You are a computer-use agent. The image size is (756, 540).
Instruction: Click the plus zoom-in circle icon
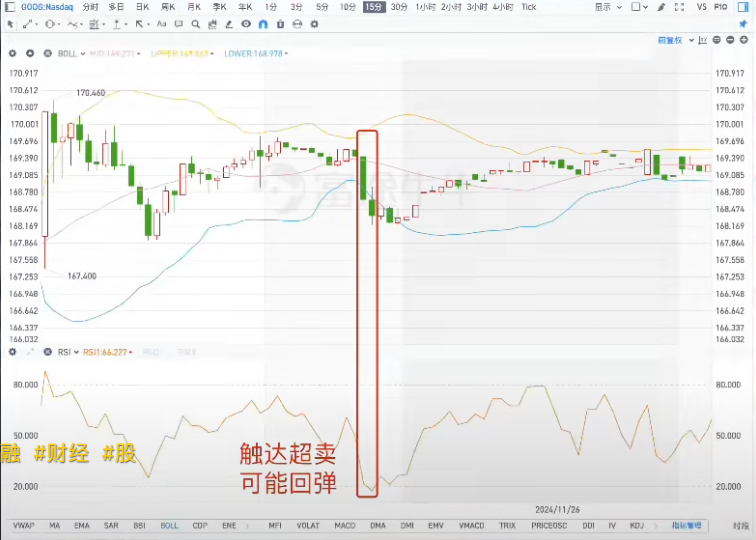743,40
